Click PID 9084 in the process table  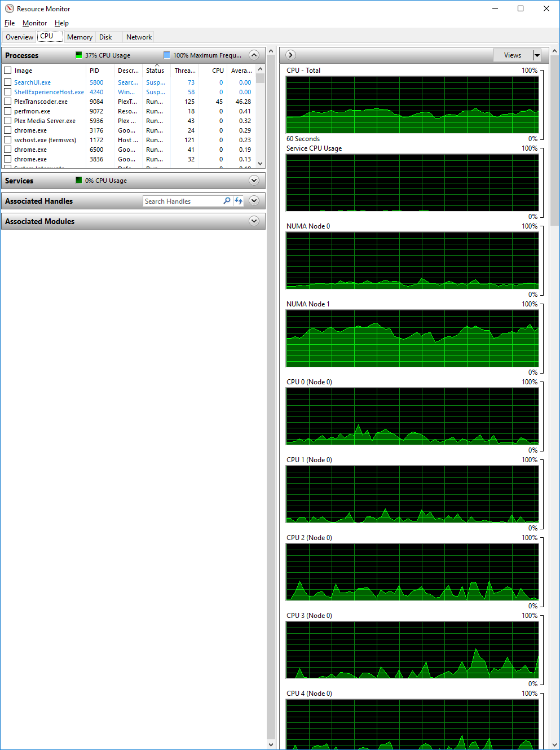point(96,102)
